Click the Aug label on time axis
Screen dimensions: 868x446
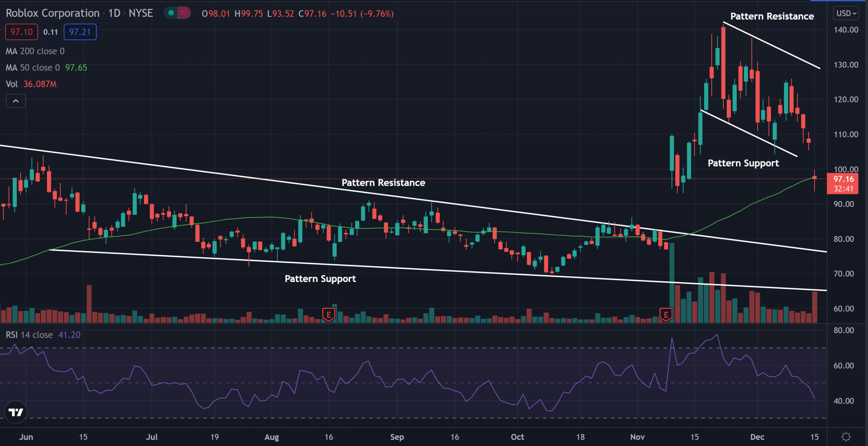tap(272, 437)
